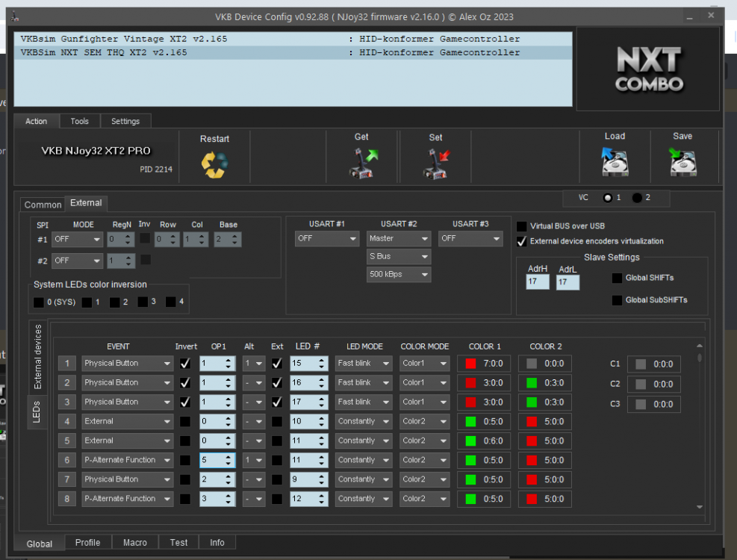Select the External devices sidebar panel
Viewport: 737px width, 560px height.
coord(37,356)
